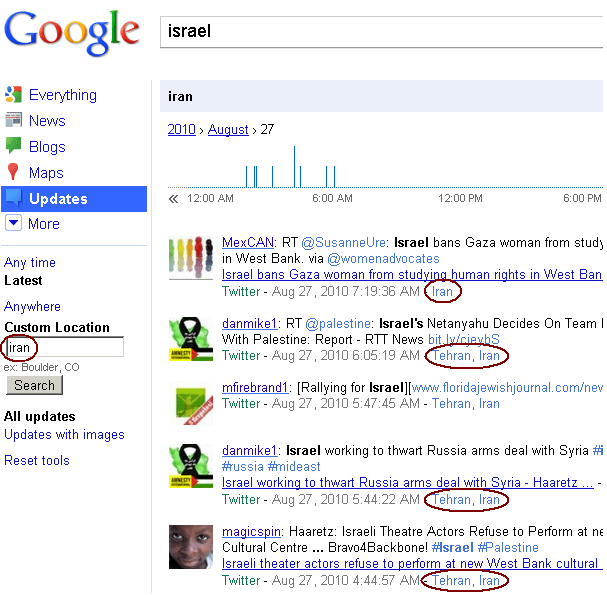
Task: Click the Google logo
Action: (72, 33)
